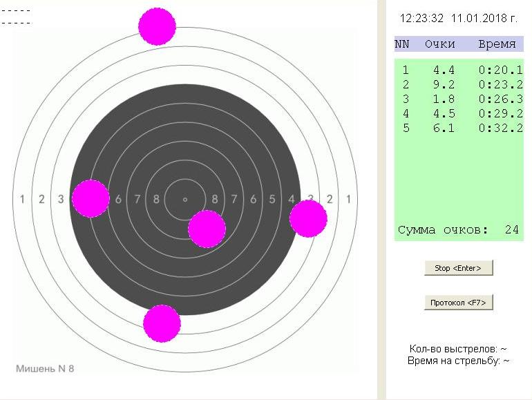Select the magenta shot marker at the bottom
The image size is (532, 400).
(x=162, y=323)
